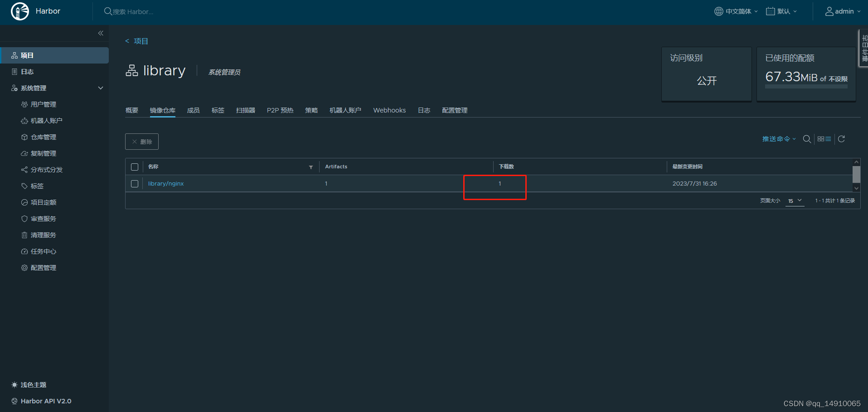Switch to the 扫描器 tab
Screen dimensions: 868x412
(246, 110)
